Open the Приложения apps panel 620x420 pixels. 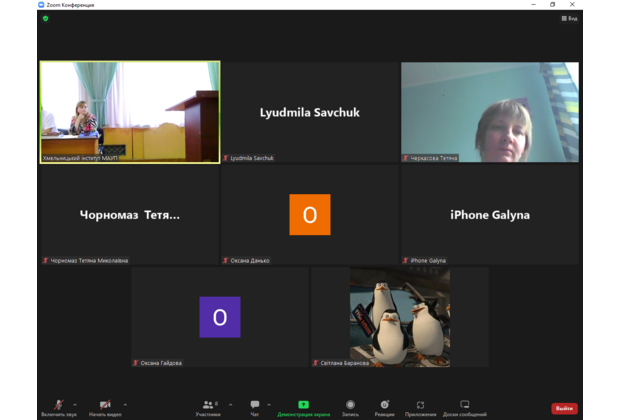point(420,406)
